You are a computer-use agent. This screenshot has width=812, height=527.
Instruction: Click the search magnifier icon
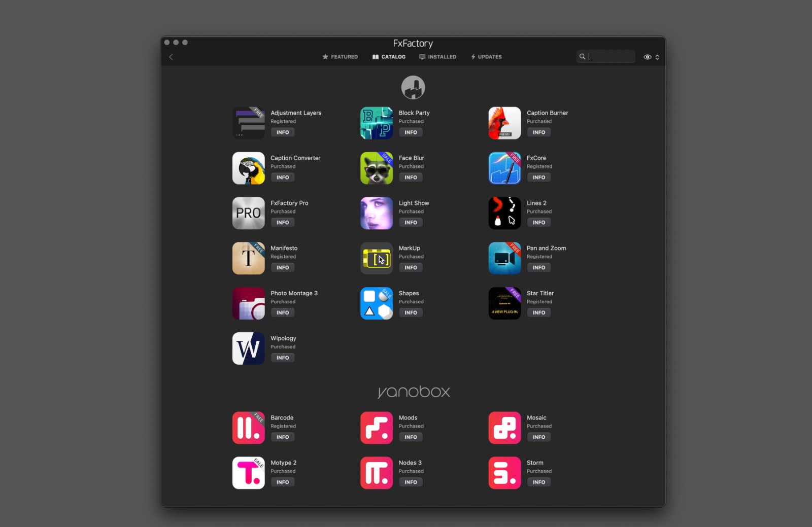[582, 56]
